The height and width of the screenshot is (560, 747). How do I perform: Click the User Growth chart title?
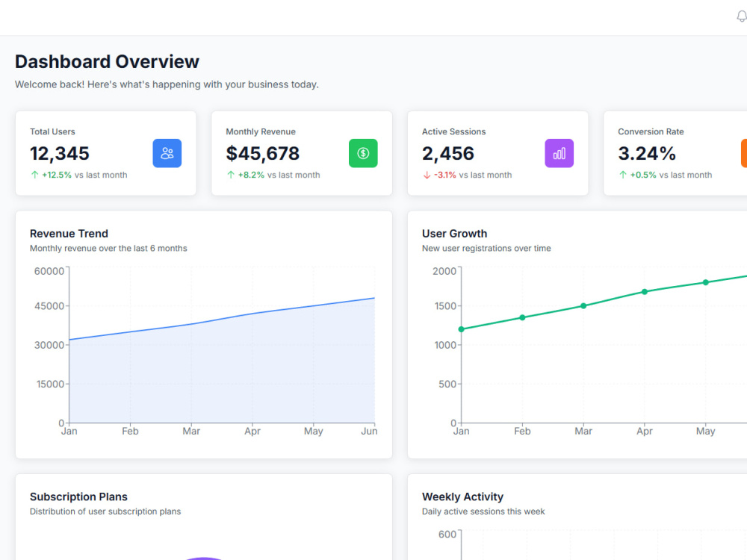point(454,233)
